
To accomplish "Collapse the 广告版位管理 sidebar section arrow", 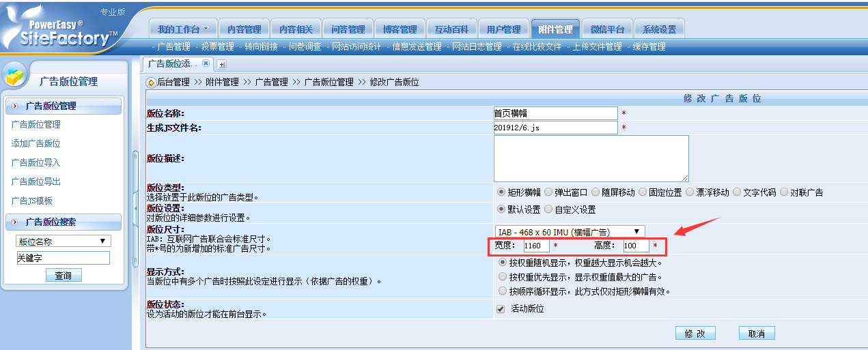I will click(x=15, y=106).
